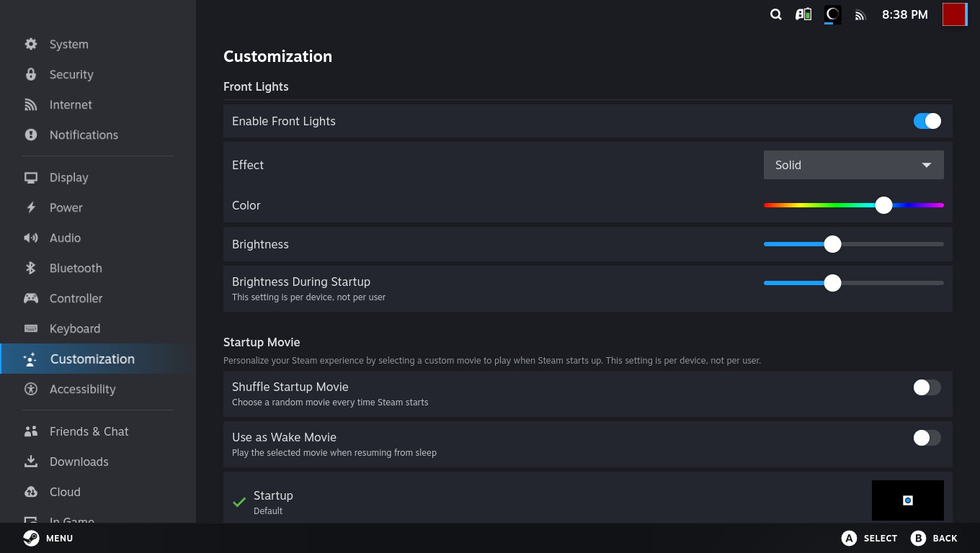Turn on Shuffle Startup Movie
Viewport: 980px width, 553px height.
[x=927, y=387]
